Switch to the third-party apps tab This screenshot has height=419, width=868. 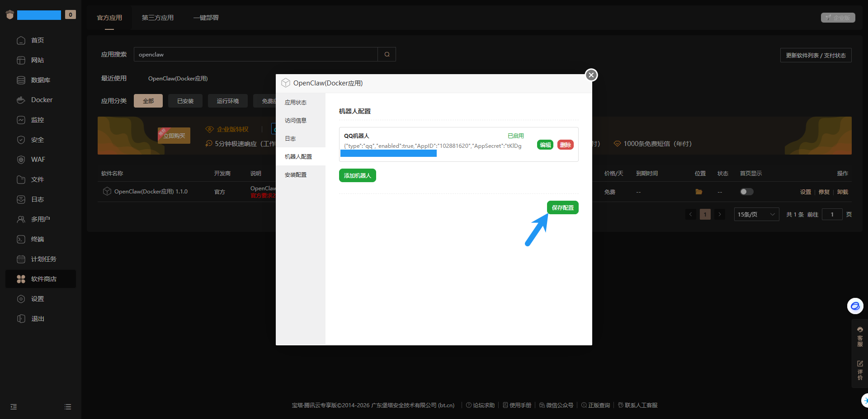click(157, 18)
